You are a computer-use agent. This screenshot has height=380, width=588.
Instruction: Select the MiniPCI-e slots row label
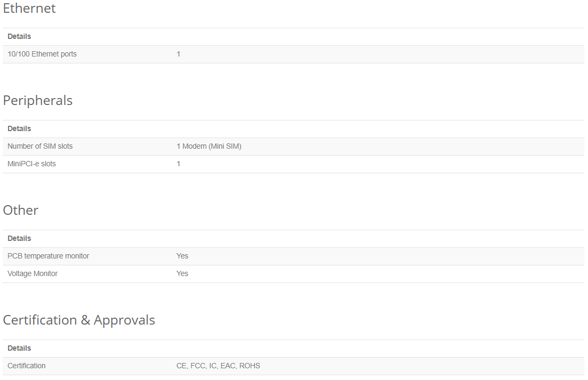click(x=31, y=164)
